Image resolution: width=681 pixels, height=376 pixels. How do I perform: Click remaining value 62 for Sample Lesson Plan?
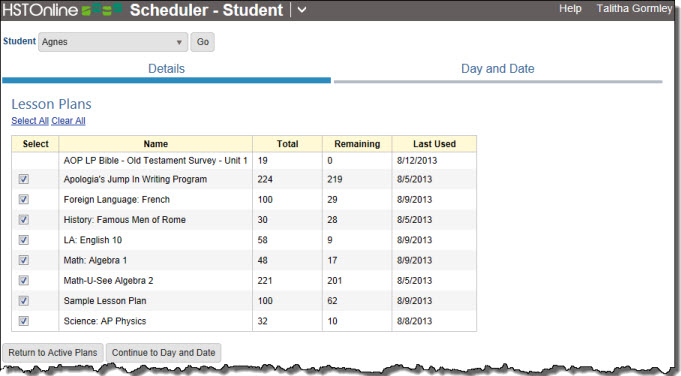[332, 301]
